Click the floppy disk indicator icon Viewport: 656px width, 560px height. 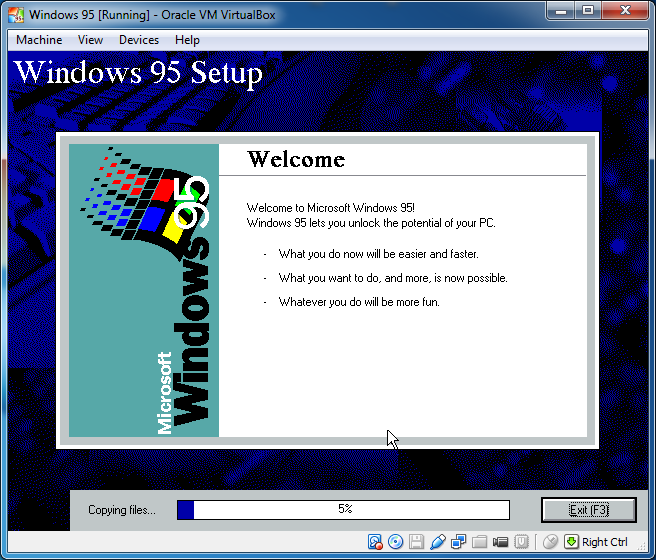tap(416, 542)
